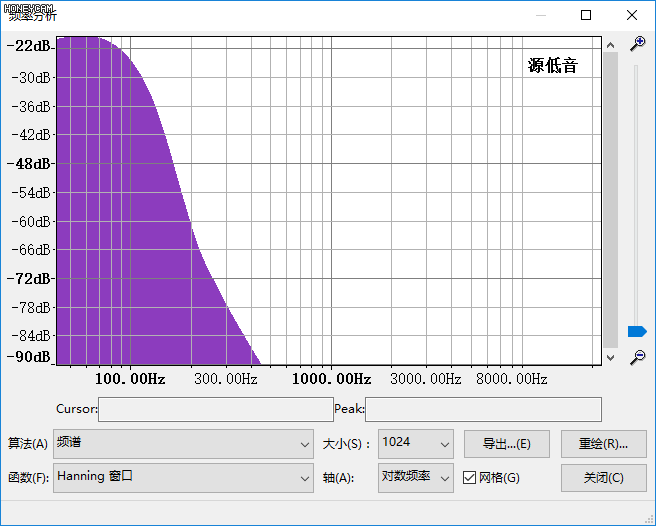Viewport: 656px width, 526px height.
Task: Click the -72dB axis label
Action: (x=31, y=278)
